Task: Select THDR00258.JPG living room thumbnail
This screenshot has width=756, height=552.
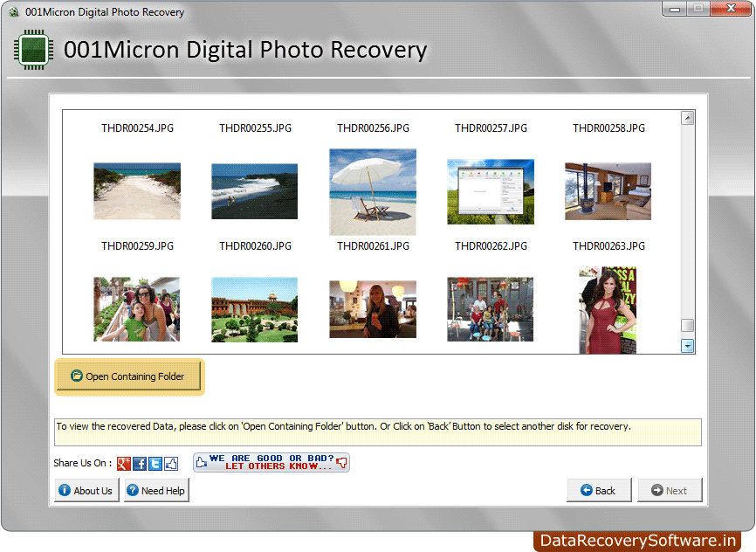Action: click(x=608, y=191)
